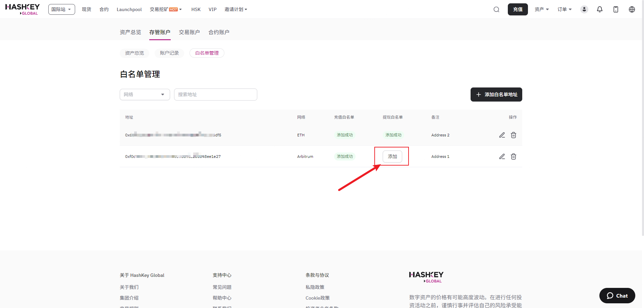The width and height of the screenshot is (644, 308).
Task: Switch to the 交易账户 tab
Action: click(190, 32)
